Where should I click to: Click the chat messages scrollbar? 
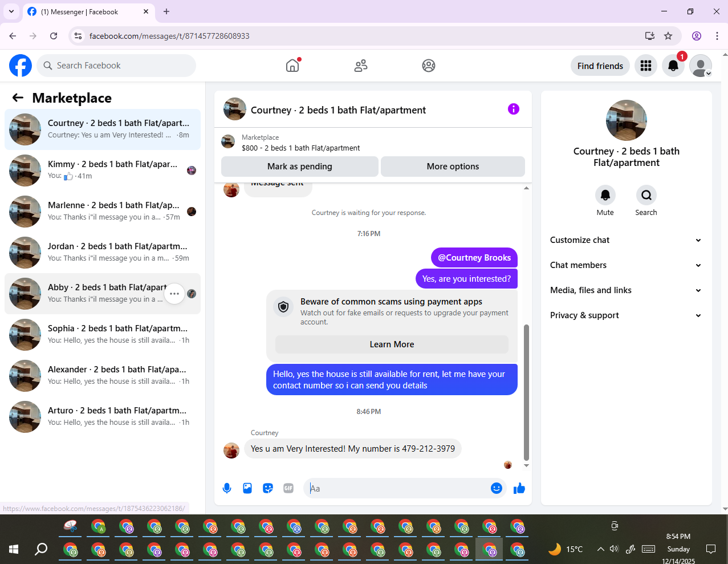click(526, 392)
